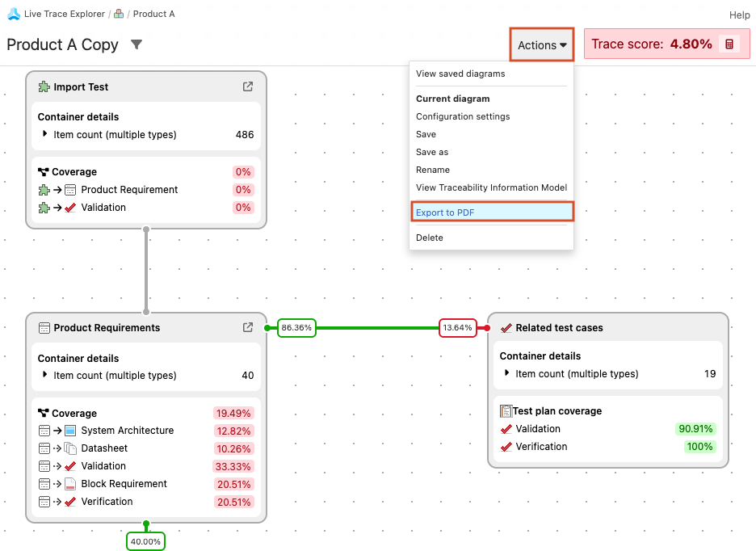Open Import Test container in new window

pos(248,87)
